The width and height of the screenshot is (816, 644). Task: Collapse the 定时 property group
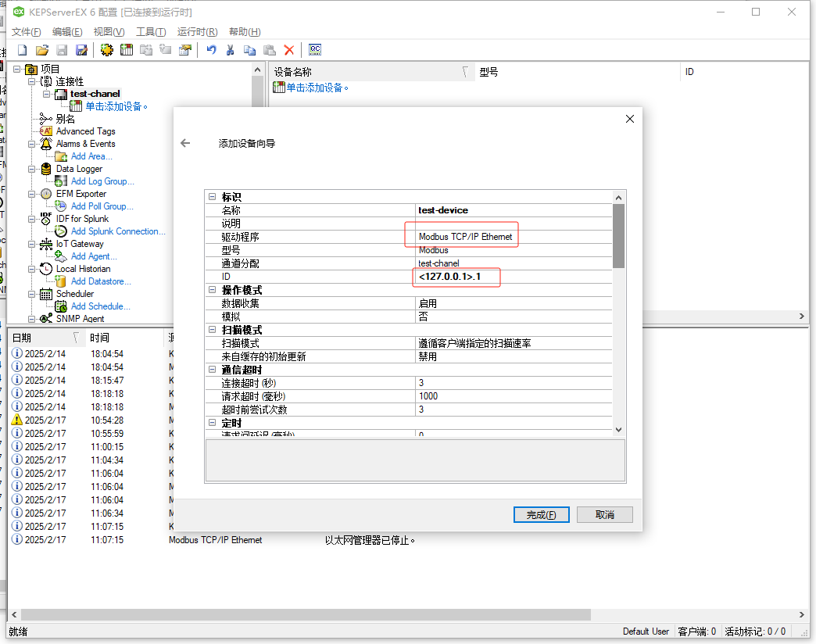(212, 422)
